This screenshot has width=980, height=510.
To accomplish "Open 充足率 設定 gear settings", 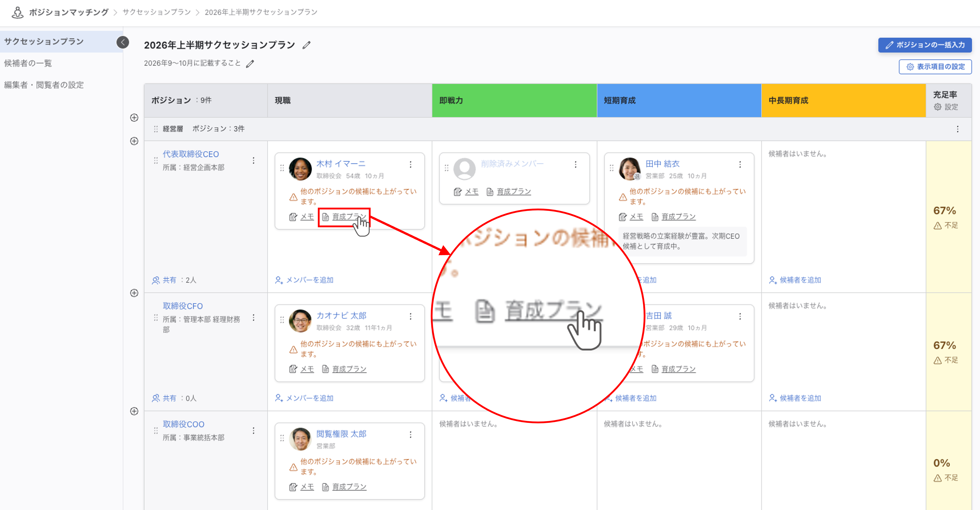I will point(946,107).
